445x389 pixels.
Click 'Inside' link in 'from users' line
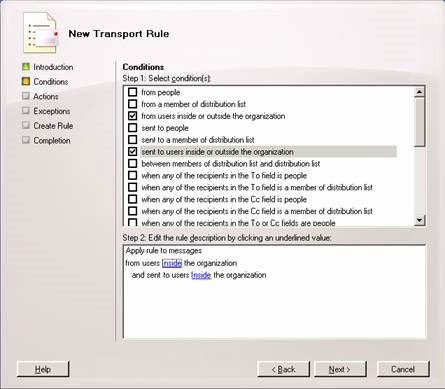[x=172, y=263]
